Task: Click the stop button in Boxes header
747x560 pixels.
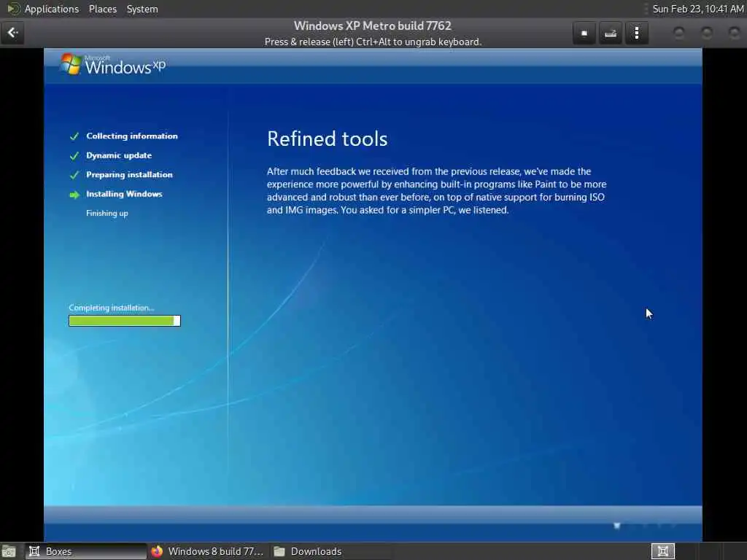Action: pyautogui.click(x=584, y=34)
